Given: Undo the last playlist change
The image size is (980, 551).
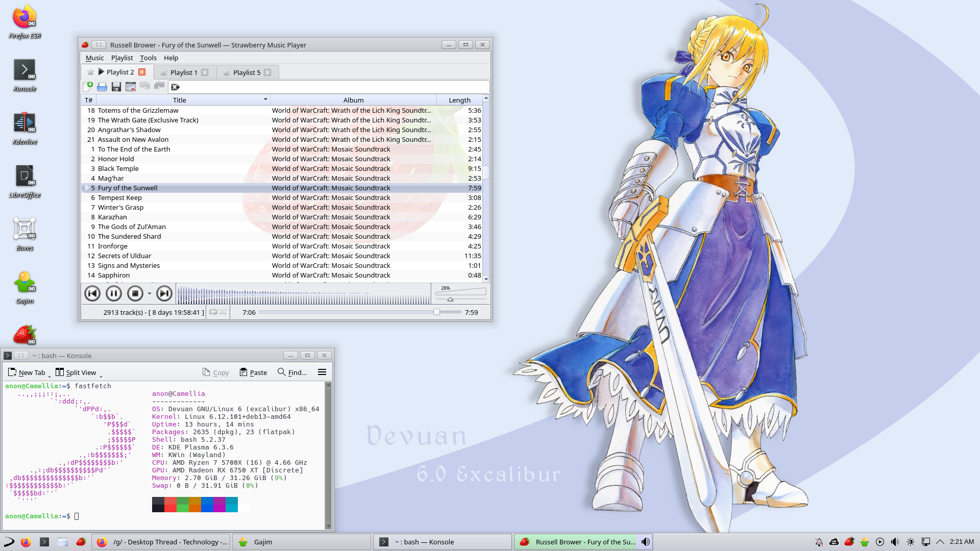Looking at the screenshot, I should 145,87.
